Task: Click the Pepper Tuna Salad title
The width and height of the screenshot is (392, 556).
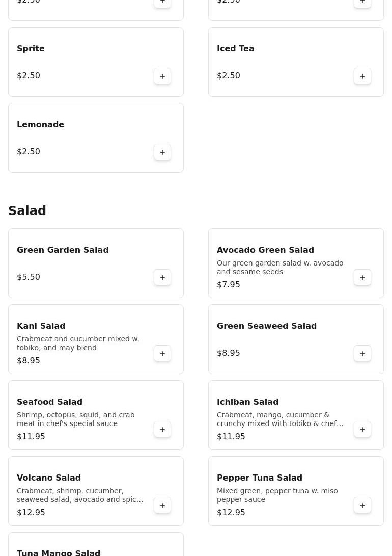Action: [x=259, y=478]
